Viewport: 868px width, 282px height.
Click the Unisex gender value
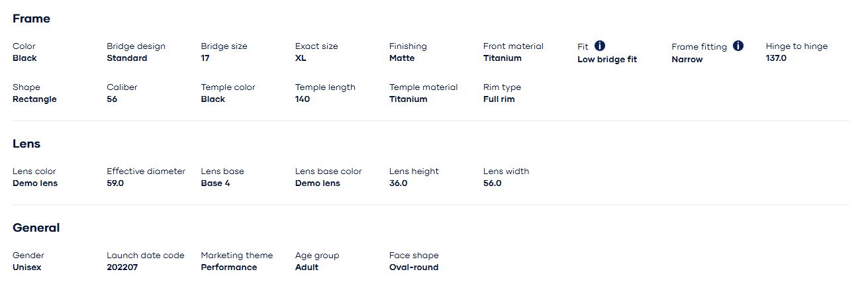pyautogui.click(x=28, y=267)
